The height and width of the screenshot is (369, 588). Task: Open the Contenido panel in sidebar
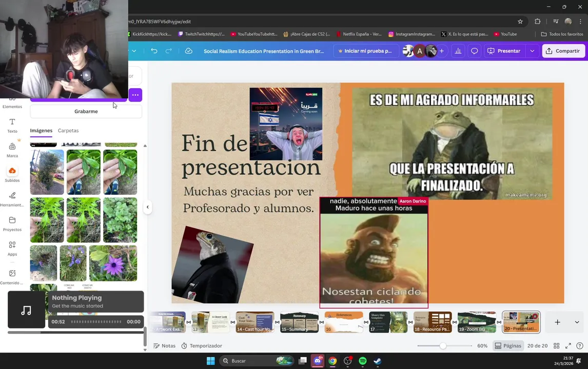pos(12,277)
